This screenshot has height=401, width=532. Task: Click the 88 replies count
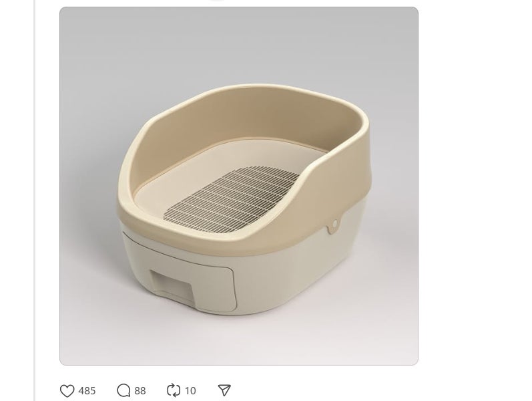point(140,391)
